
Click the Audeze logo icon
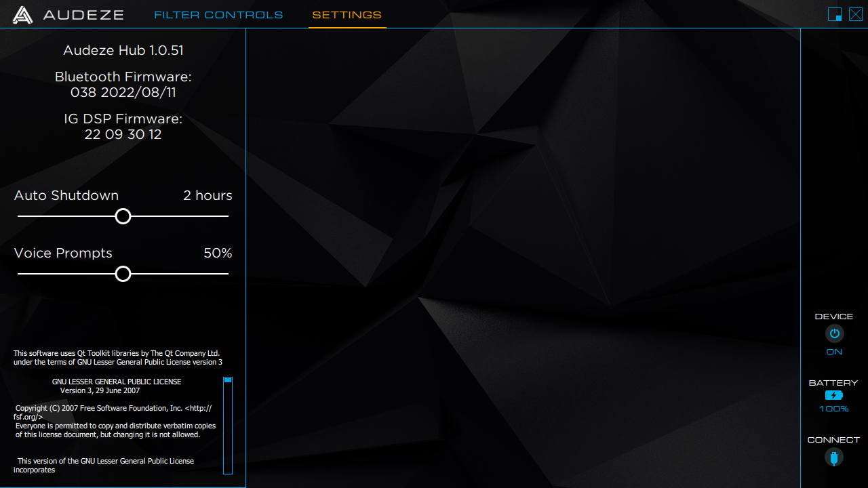click(x=23, y=15)
